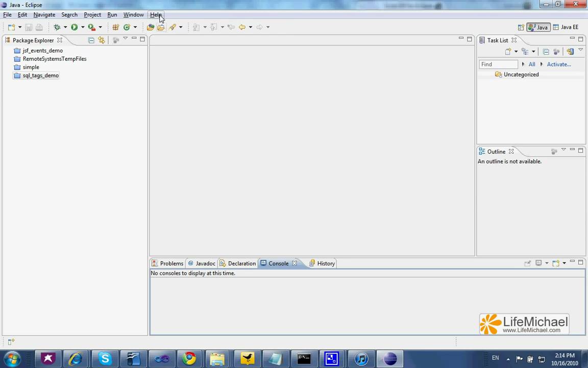Open the Search flashlight dropdown arrow

181,27
